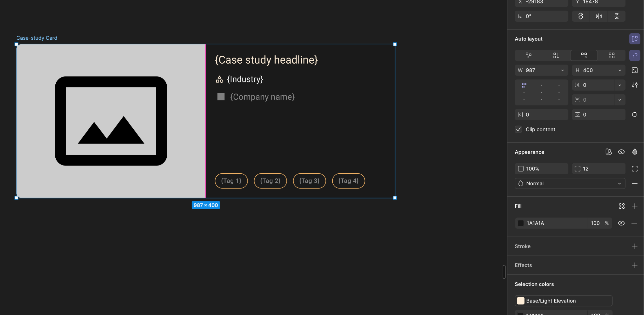Click the 1A1A1A hex value field
This screenshot has height=315, width=644.
point(555,223)
